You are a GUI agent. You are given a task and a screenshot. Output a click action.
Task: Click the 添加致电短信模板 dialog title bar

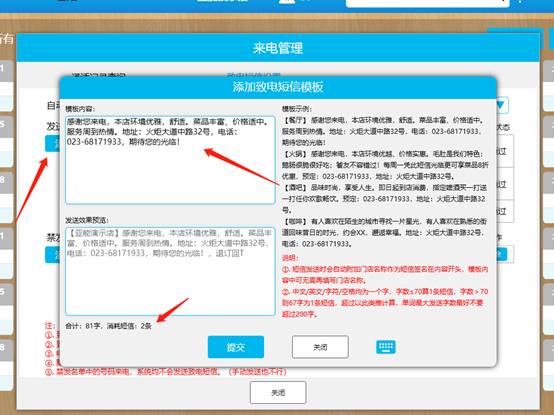tap(278, 87)
